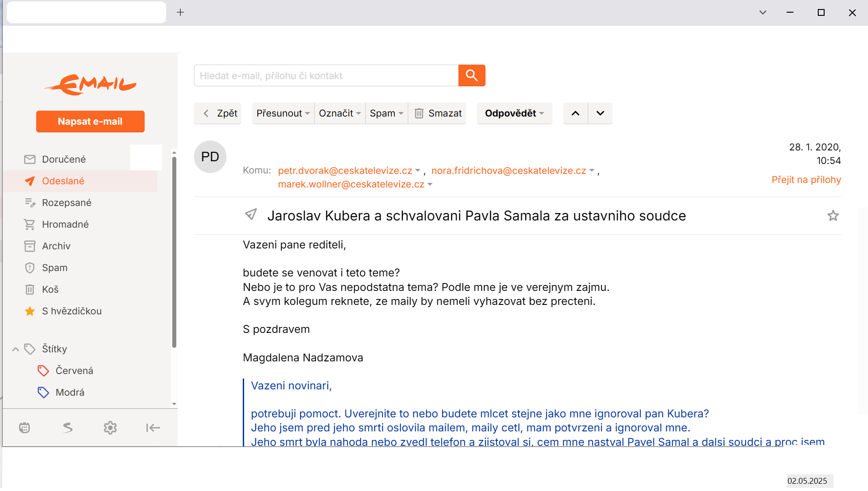This screenshot has width=868, height=491.
Task: Star this message with the star toggle
Action: [x=833, y=216]
